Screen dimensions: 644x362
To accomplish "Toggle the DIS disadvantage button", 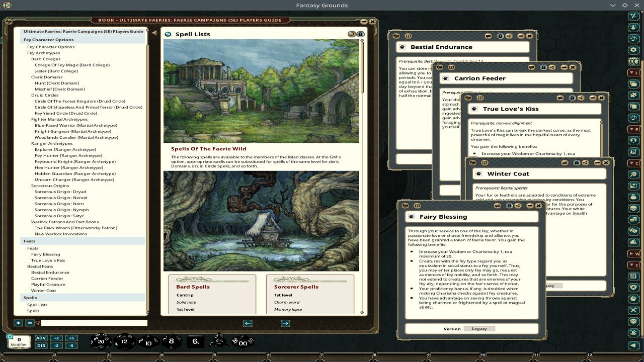I will coord(41,345).
